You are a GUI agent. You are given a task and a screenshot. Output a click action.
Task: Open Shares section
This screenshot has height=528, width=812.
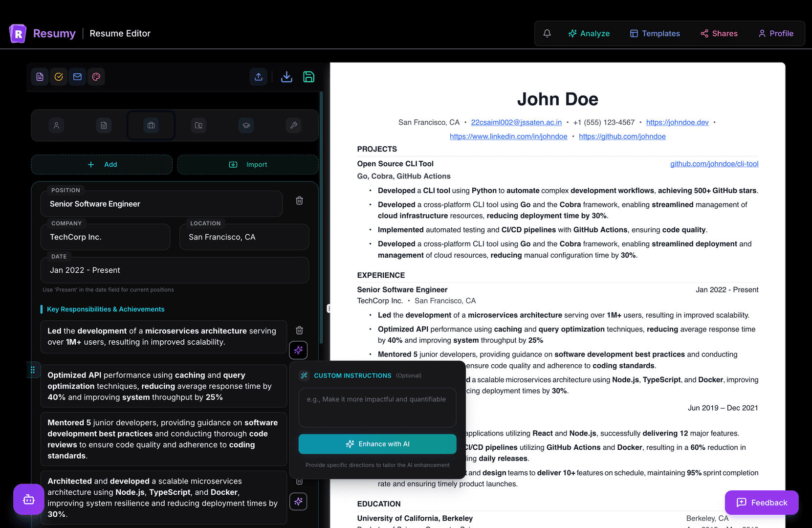pyautogui.click(x=719, y=33)
